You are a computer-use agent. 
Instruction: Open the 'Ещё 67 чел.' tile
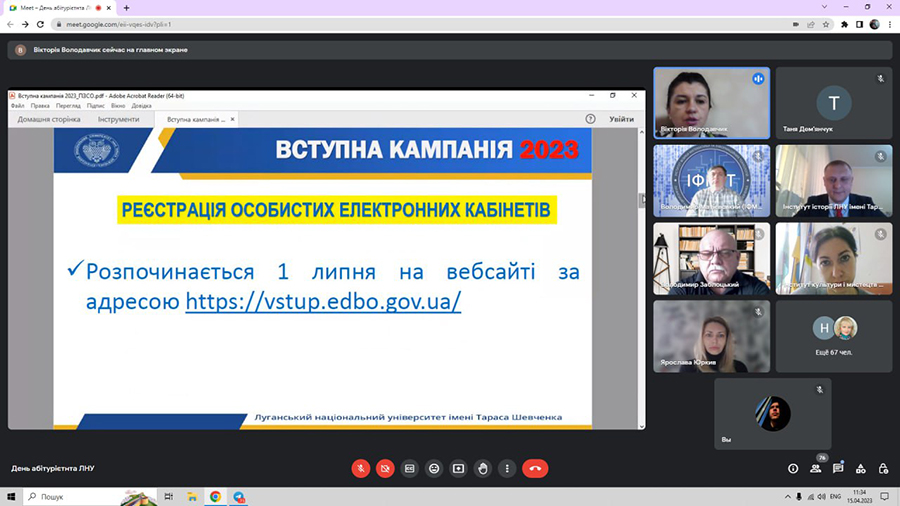(x=834, y=336)
